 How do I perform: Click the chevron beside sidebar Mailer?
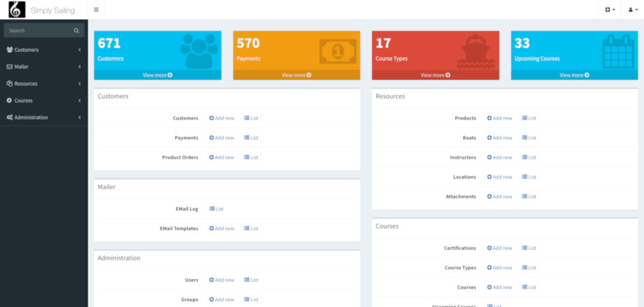80,67
